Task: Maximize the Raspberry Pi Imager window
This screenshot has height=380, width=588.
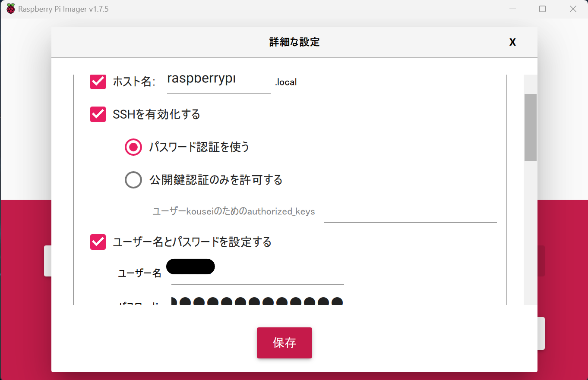Action: tap(542, 9)
